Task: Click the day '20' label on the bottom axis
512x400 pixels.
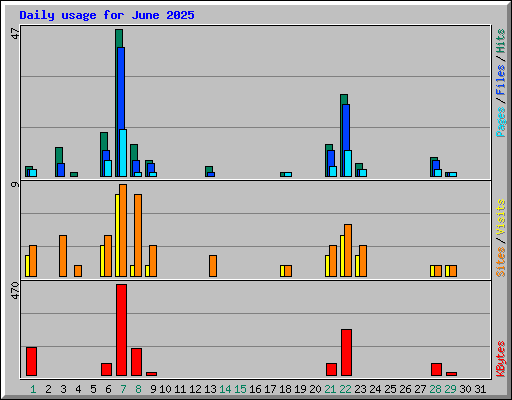Action: 315,389
